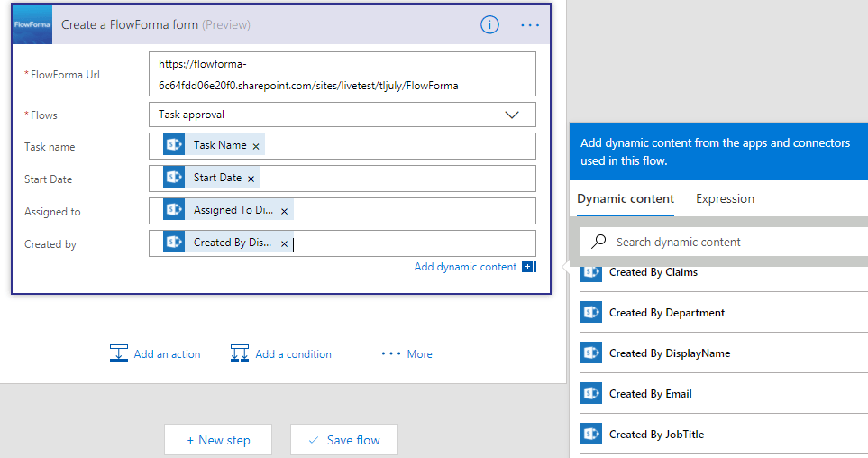Click the FlowForma connector logo icon
The height and width of the screenshot is (458, 868).
coord(32,24)
